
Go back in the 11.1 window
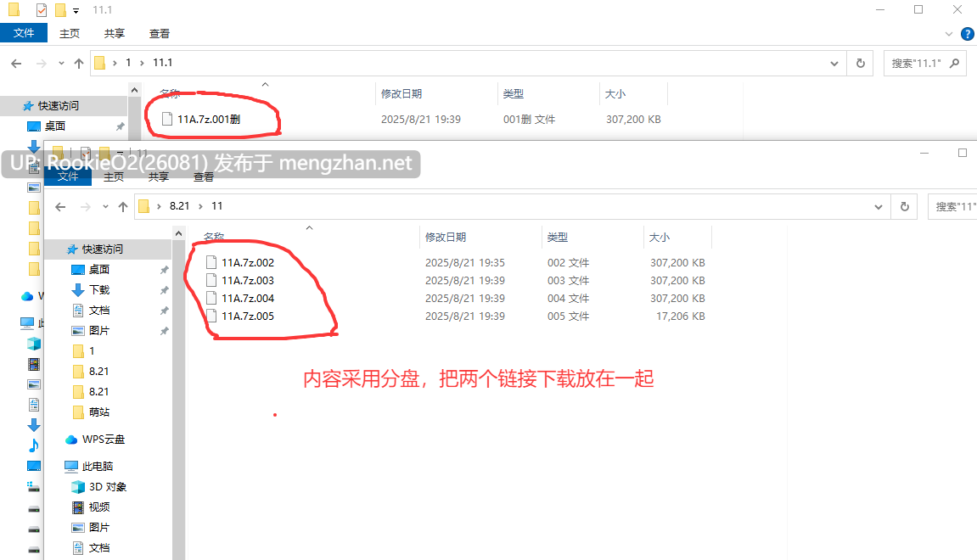[17, 63]
